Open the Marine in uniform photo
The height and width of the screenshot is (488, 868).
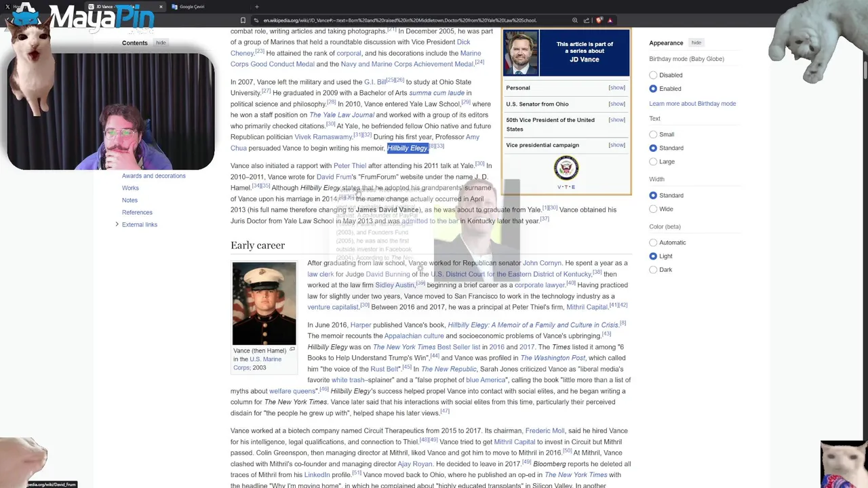pos(264,304)
